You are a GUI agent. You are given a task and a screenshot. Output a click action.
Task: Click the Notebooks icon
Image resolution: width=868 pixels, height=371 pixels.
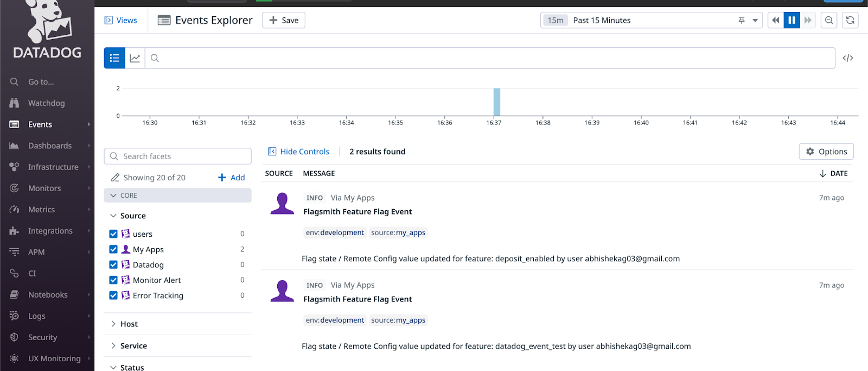tap(14, 294)
